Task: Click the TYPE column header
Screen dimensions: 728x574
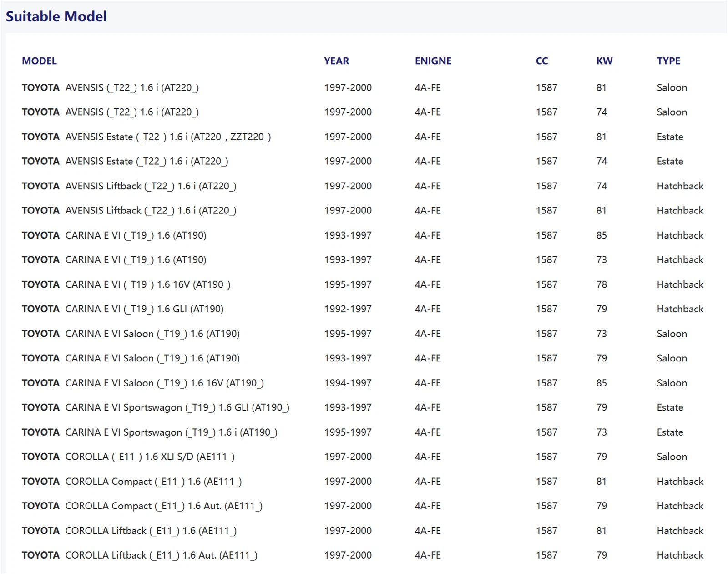Action: tap(668, 61)
